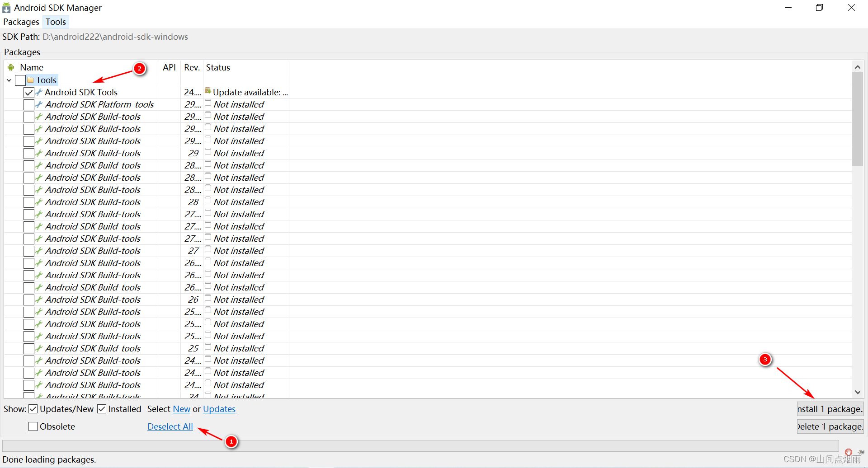The image size is (868, 468).
Task: Click the Install 1 package button
Action: coord(830,409)
